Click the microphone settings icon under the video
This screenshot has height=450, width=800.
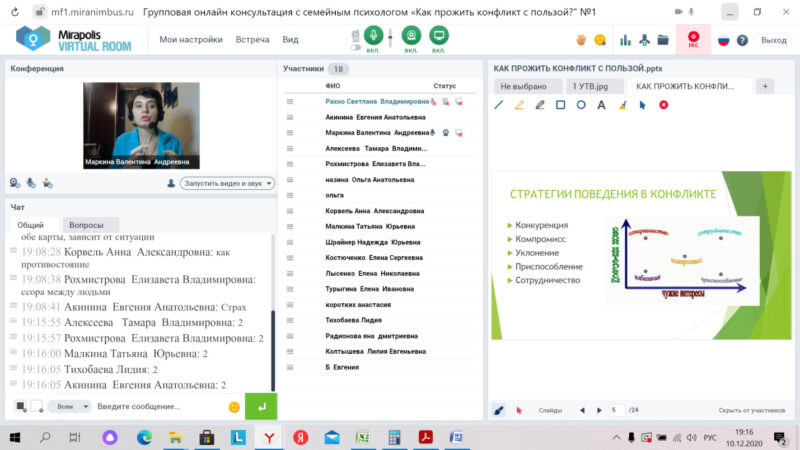31,183
